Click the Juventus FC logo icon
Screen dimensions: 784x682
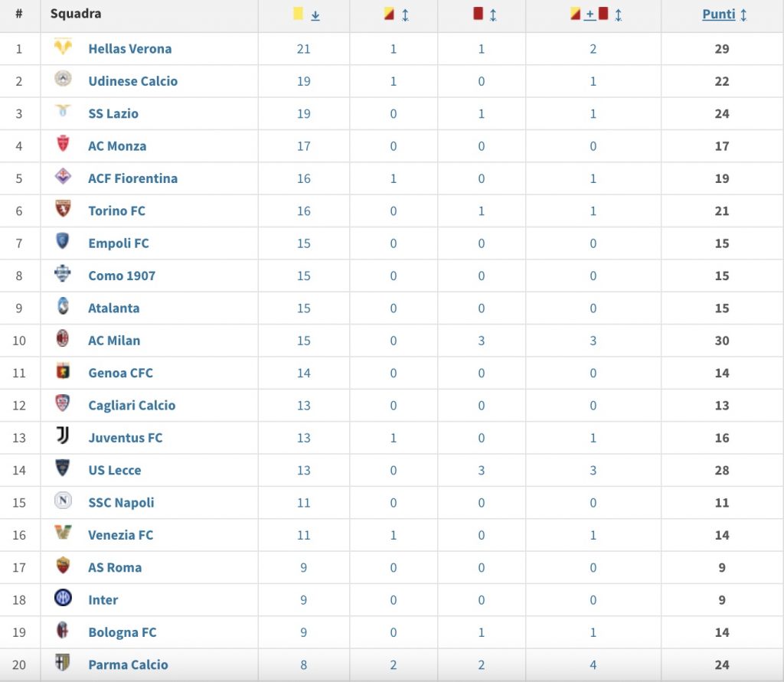63,437
